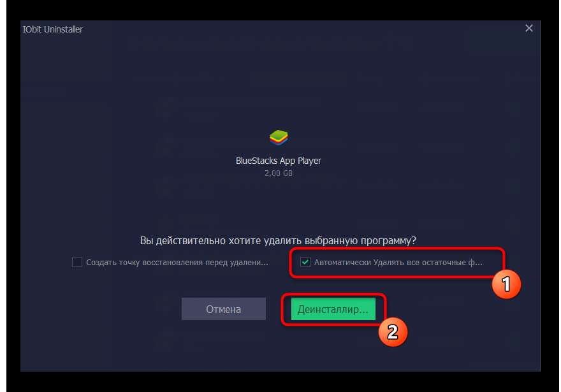Click the green checkmark in the residual files checkbox

pos(305,262)
